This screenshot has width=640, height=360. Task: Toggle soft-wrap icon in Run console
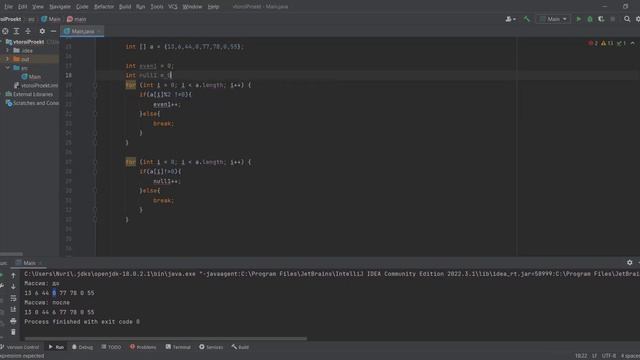pyautogui.click(x=13, y=298)
